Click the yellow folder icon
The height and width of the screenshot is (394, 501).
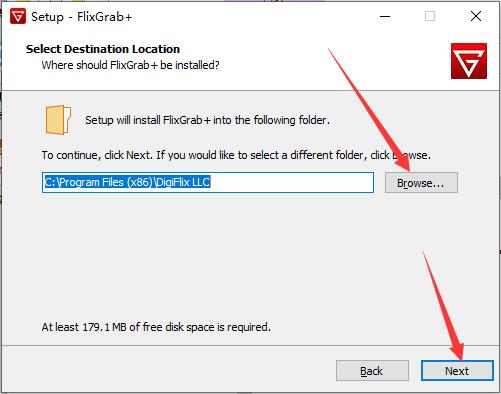pos(58,120)
